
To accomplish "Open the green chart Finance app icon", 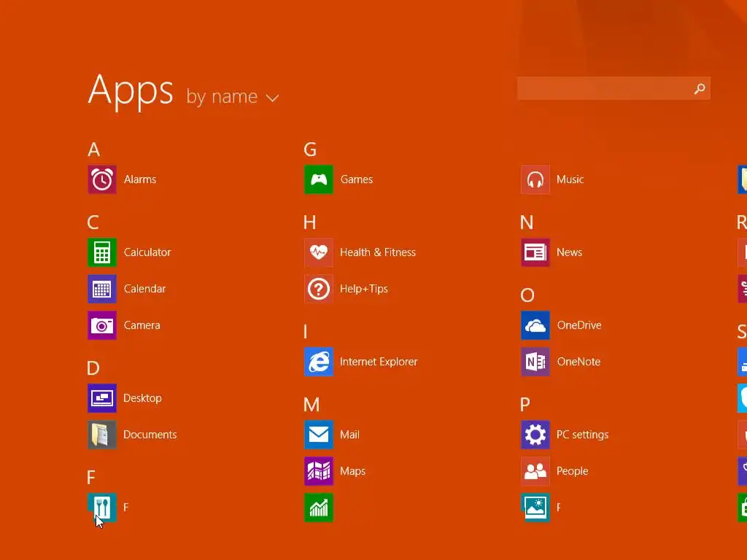I will tap(319, 507).
